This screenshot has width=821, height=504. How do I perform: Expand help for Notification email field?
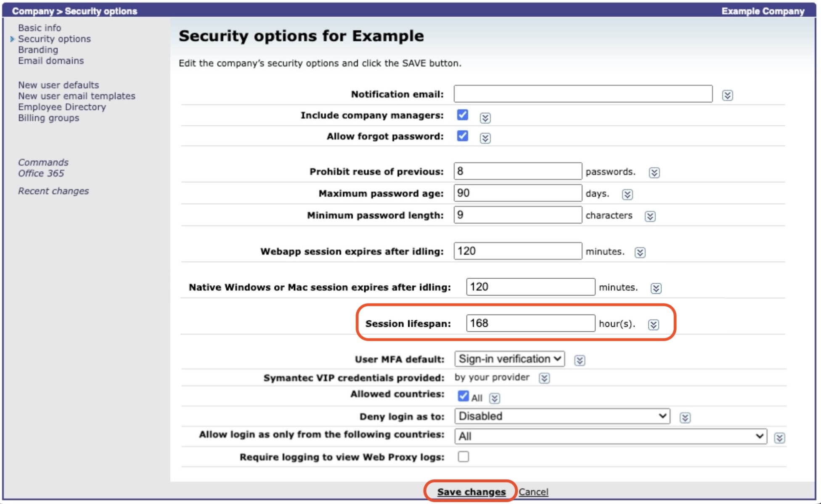tap(727, 95)
